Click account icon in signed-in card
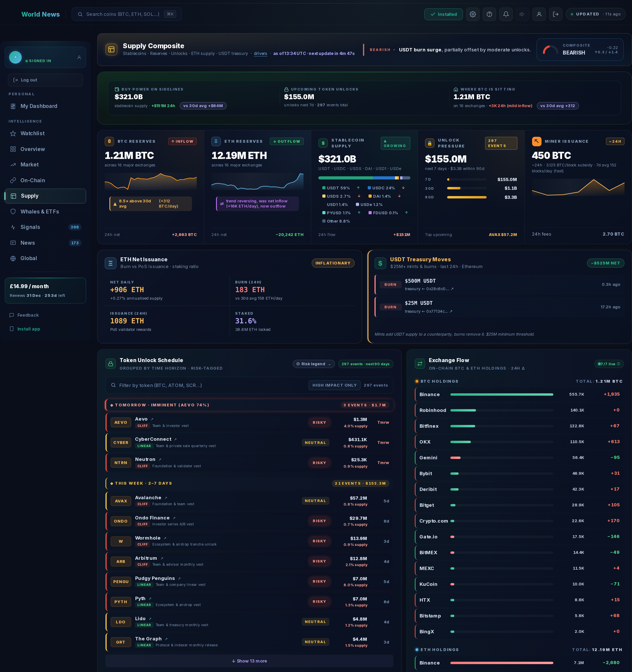Image resolution: width=632 pixels, height=672 pixels. 79,58
